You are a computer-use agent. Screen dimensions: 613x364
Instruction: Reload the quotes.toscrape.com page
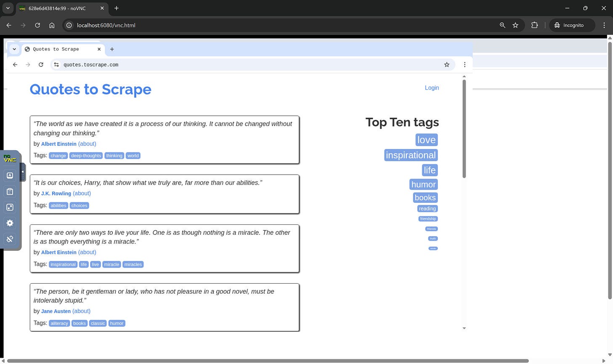[41, 64]
